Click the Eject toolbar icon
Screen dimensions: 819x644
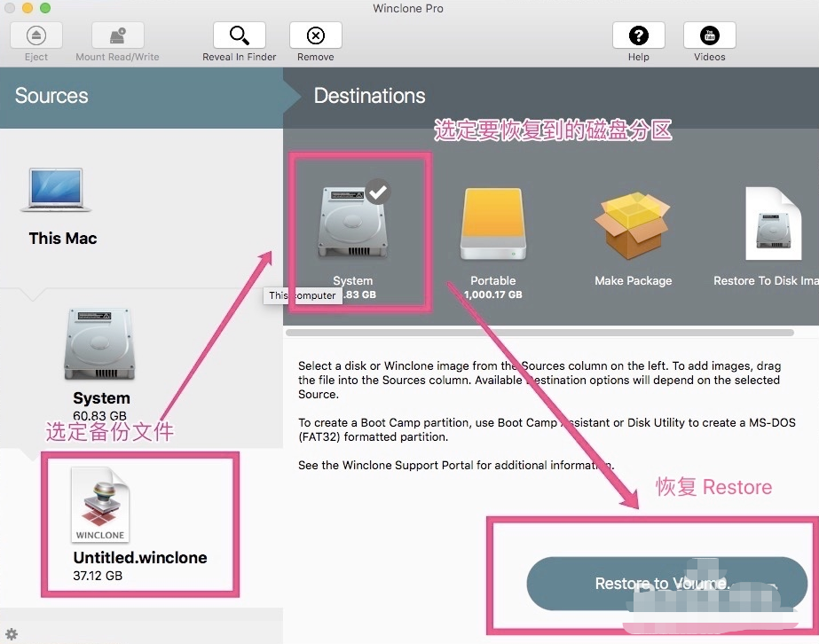[36, 35]
